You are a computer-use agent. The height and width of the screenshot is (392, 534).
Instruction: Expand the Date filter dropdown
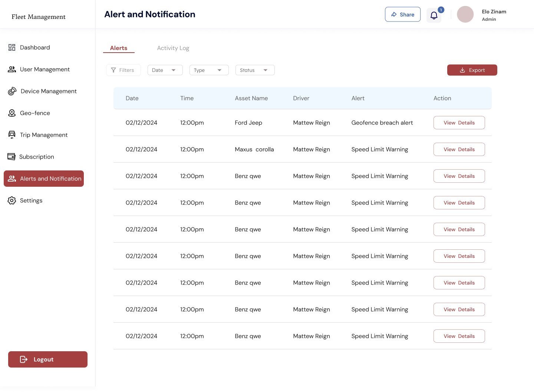click(x=165, y=70)
